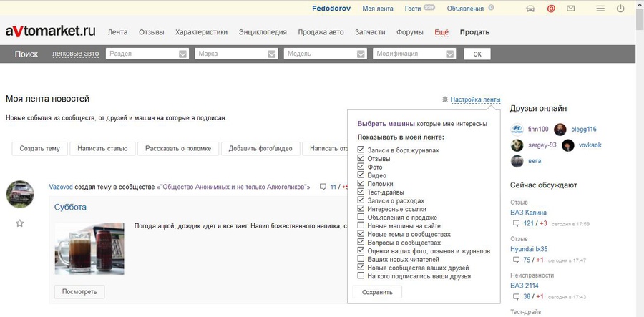Change легковые авто search type
This screenshot has height=317, width=644.
coord(76,54)
